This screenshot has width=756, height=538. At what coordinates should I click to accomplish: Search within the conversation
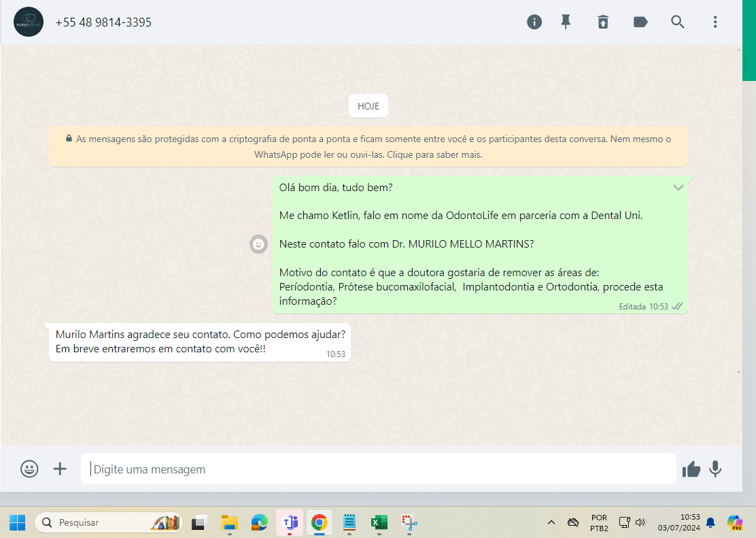pyautogui.click(x=677, y=22)
